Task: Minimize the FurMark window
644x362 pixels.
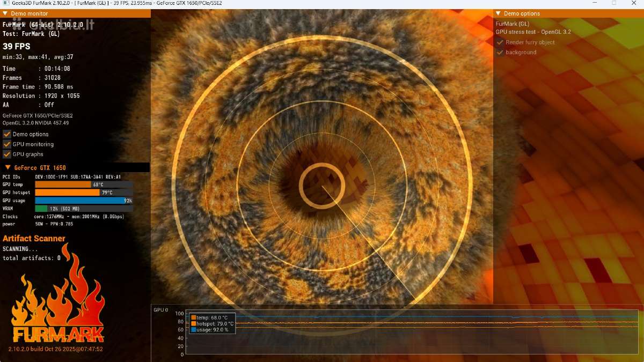Action: coord(595,3)
